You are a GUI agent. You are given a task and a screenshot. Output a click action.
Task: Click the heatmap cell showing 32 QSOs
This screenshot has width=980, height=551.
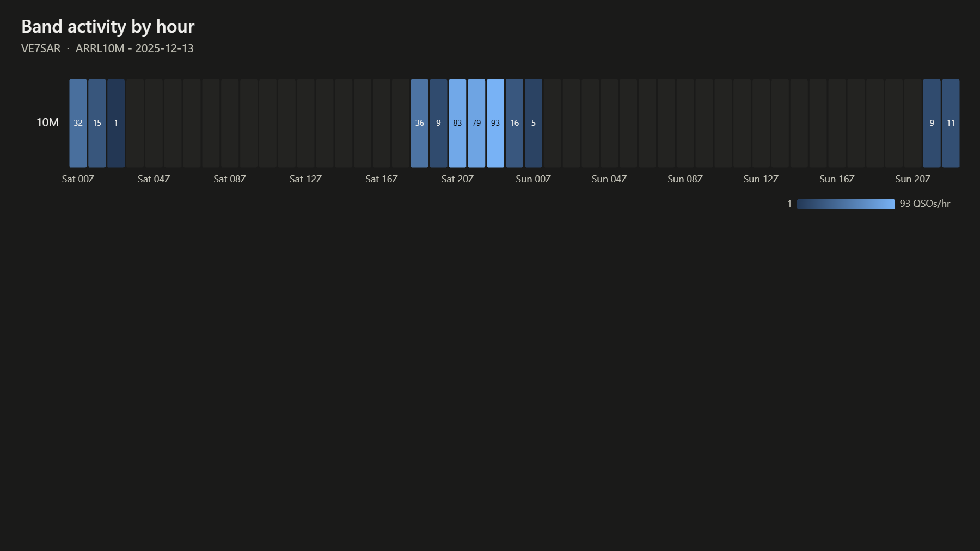click(x=78, y=123)
